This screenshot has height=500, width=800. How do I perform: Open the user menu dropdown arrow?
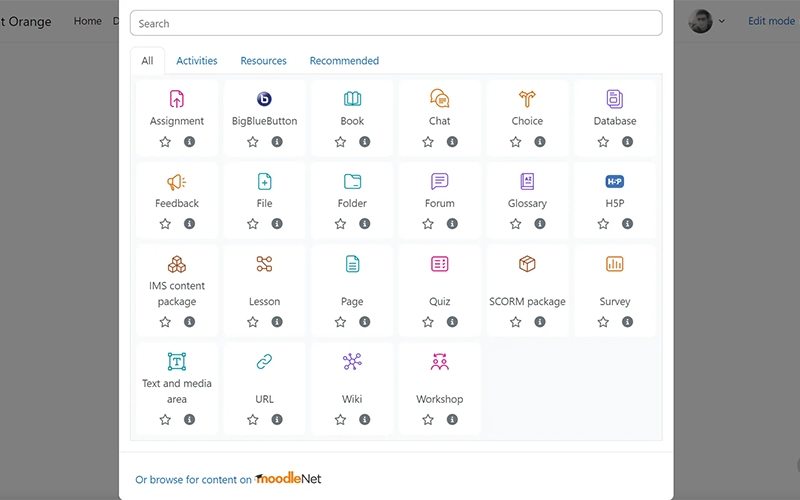(x=722, y=21)
